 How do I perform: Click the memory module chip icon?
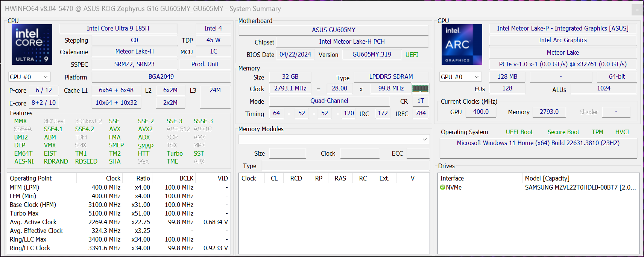coord(420,89)
